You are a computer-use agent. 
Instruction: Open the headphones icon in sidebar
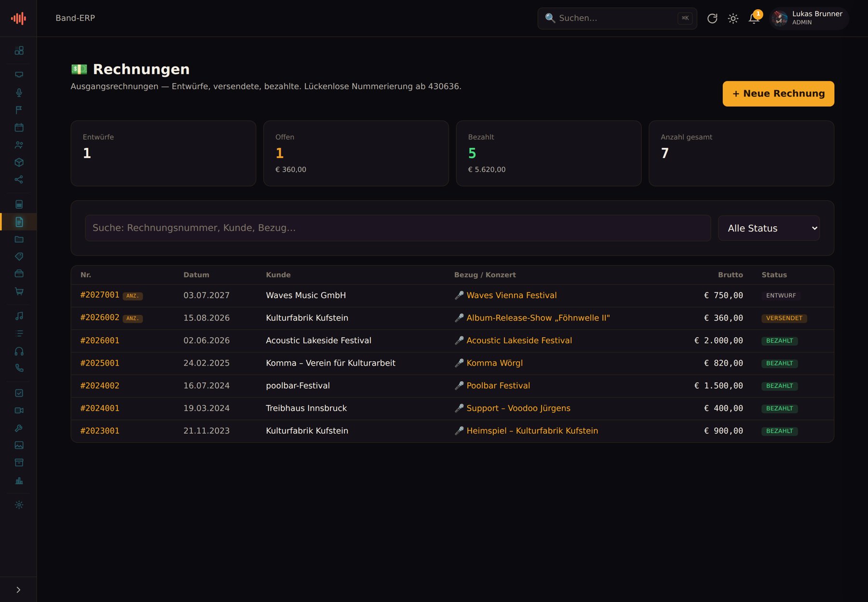pyautogui.click(x=19, y=351)
